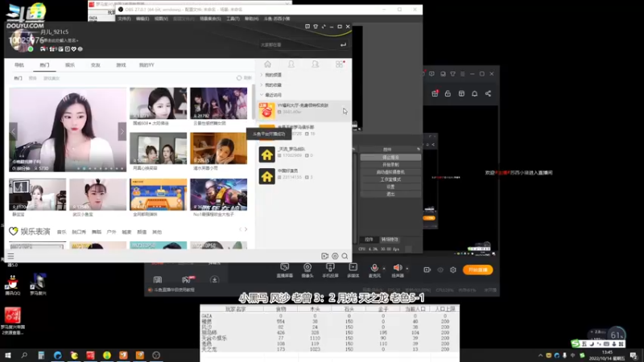Click the search magnifier at YY bottom bar
Viewport: 644px width, 362px height.
pos(345,256)
